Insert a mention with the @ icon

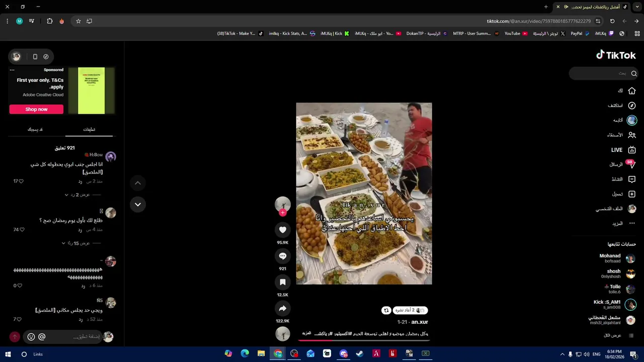coord(42,337)
